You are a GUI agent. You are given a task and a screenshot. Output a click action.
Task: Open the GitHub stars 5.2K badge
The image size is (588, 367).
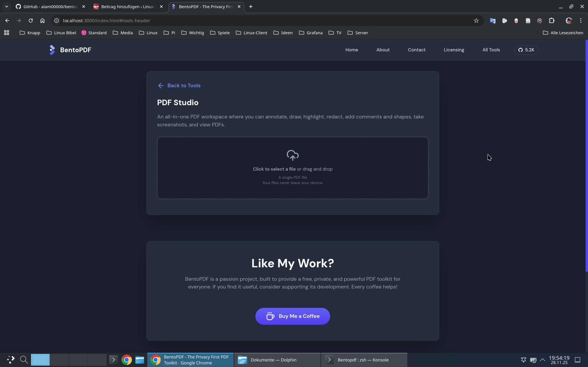[x=526, y=50]
